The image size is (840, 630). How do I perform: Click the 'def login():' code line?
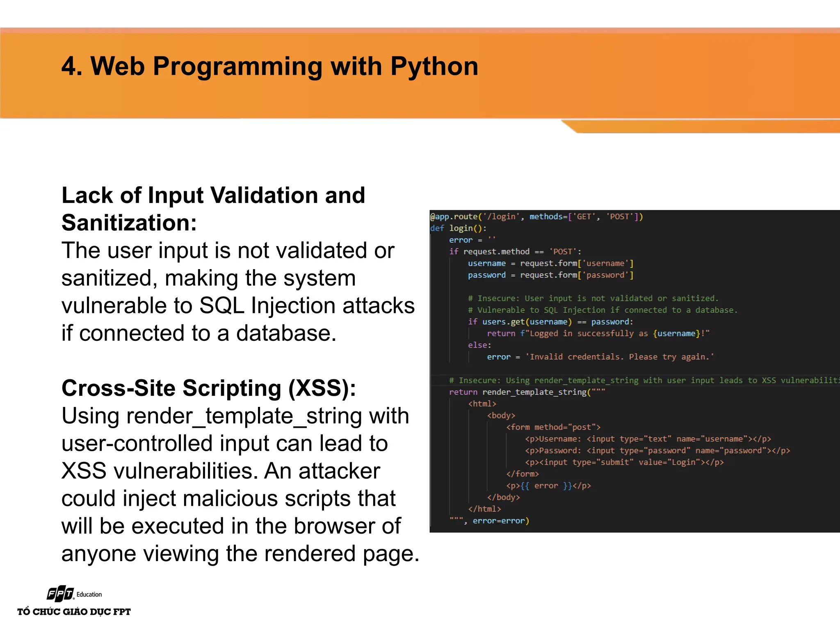(458, 228)
